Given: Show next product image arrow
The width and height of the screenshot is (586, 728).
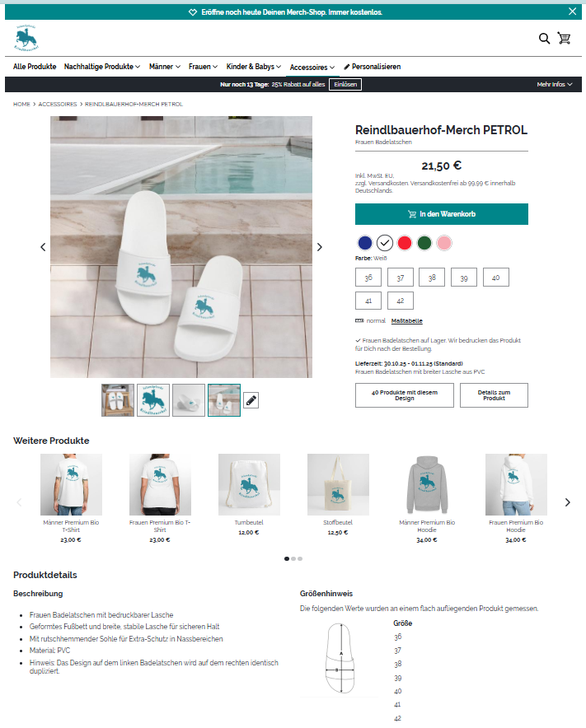Looking at the screenshot, I should [319, 247].
